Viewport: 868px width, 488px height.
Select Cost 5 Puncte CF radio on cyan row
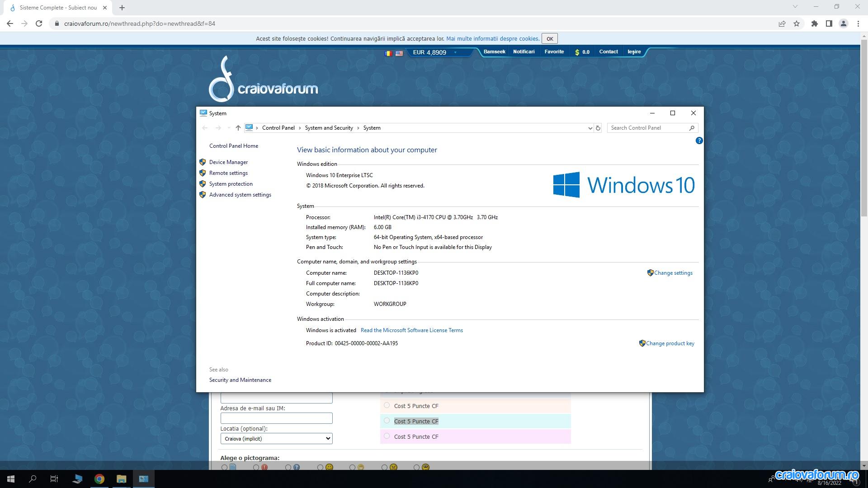(387, 421)
